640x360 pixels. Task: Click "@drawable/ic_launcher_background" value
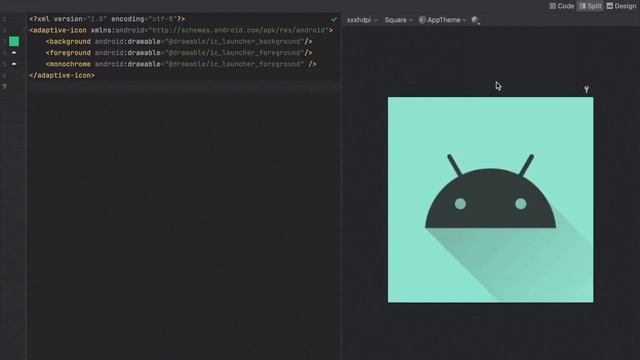[235, 42]
